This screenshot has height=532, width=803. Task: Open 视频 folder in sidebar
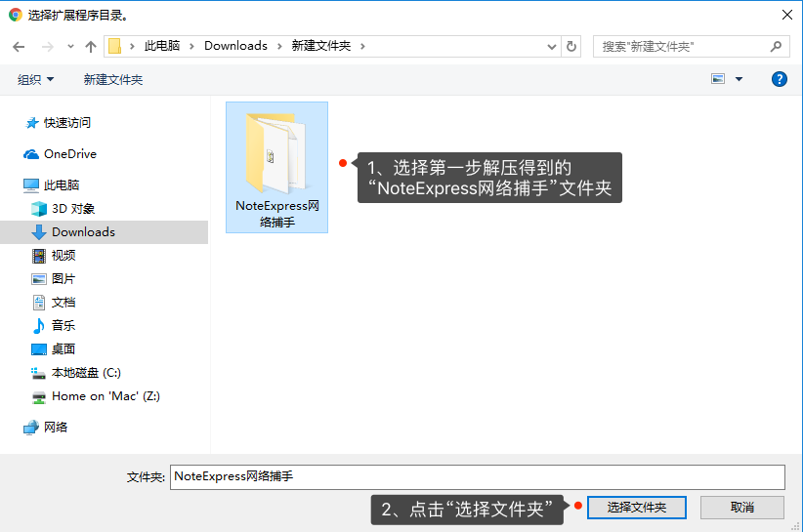[54, 256]
